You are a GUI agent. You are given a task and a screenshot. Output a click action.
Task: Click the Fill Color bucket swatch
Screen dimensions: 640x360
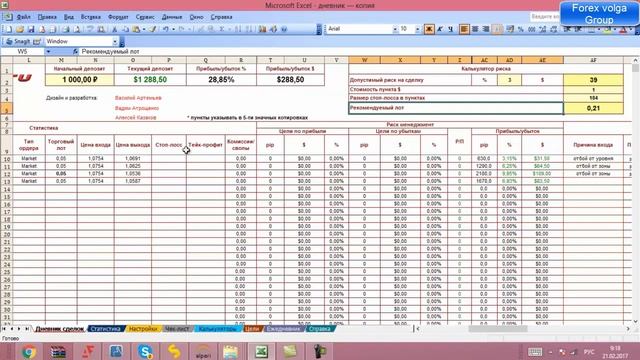608,29
